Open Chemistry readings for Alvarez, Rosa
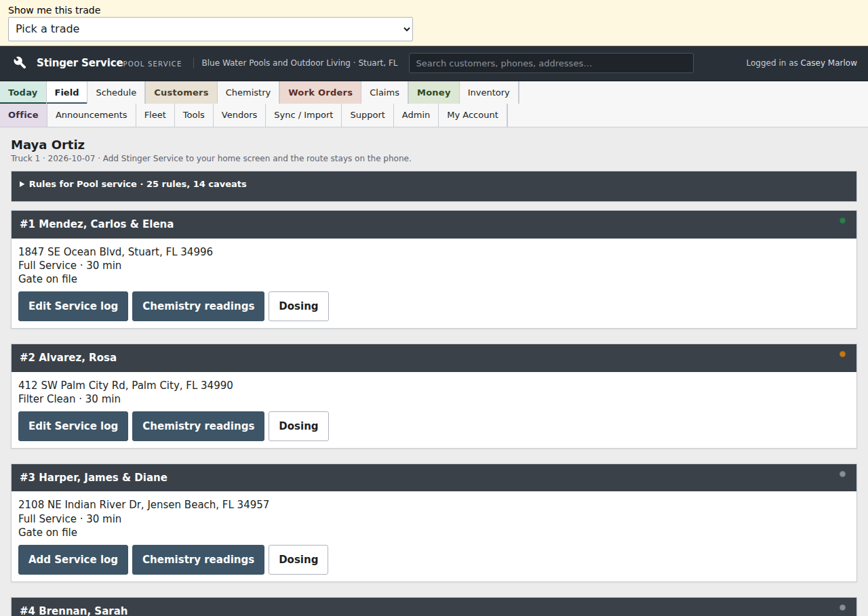Viewport: 868px width, 616px height. (x=198, y=426)
